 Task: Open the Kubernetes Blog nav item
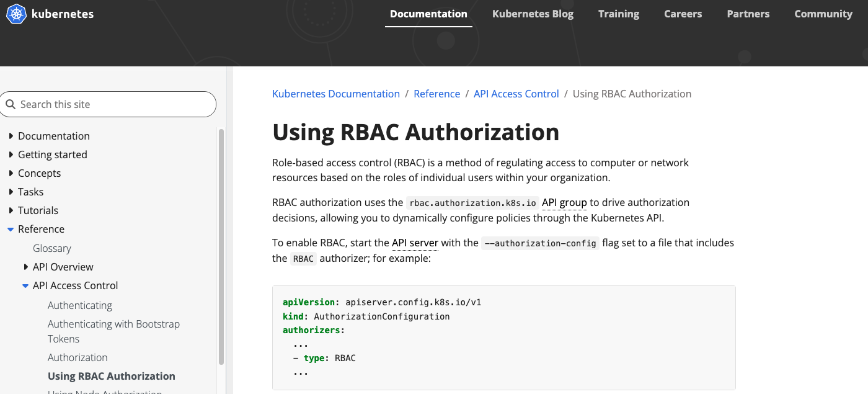pyautogui.click(x=533, y=14)
